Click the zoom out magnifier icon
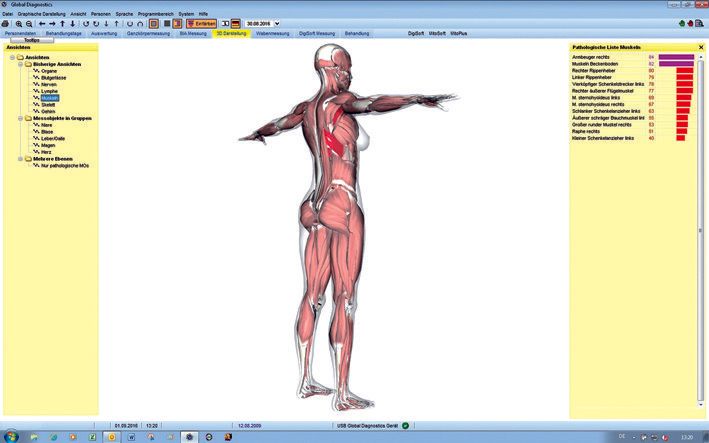The image size is (709, 443). (30, 23)
